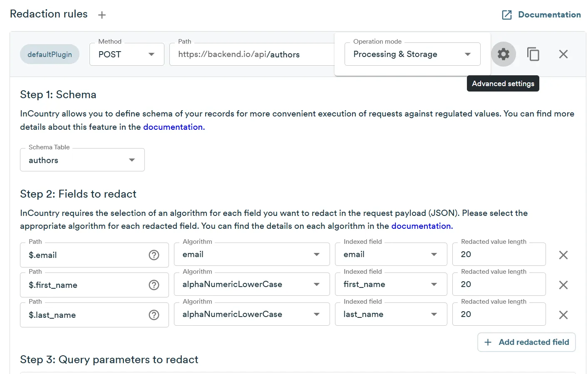Viewport: 588px width, 374px height.
Task: Click the $.last_name path field
Action: pyautogui.click(x=94, y=315)
